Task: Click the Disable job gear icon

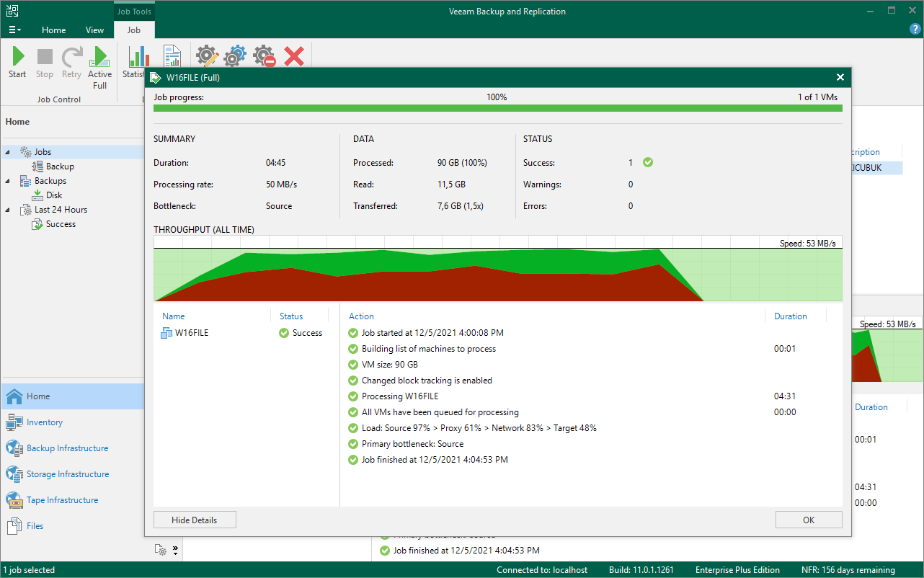Action: (x=265, y=55)
